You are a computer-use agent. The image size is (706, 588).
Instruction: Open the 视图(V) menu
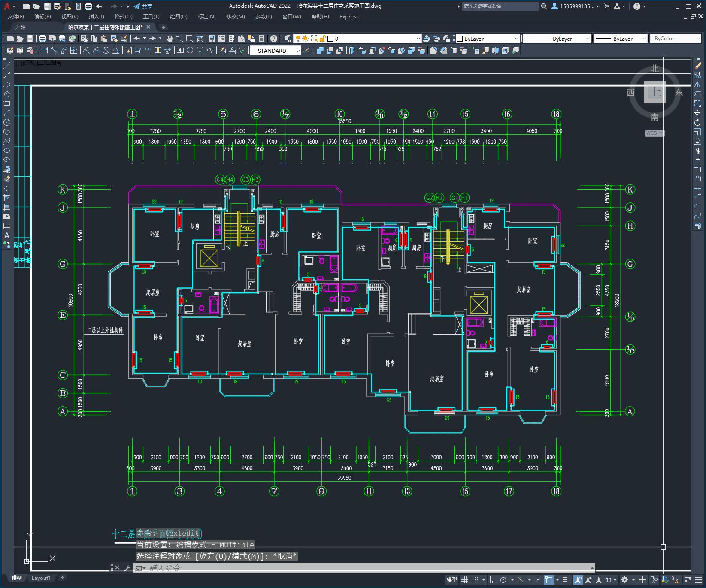(70, 17)
